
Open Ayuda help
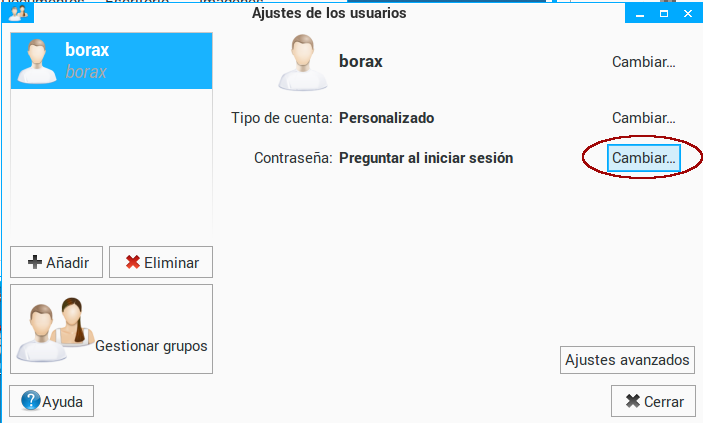pos(52,402)
